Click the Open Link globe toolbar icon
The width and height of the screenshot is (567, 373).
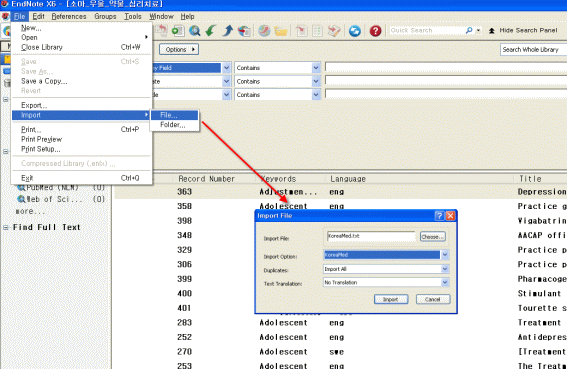pyautogui.click(x=264, y=31)
